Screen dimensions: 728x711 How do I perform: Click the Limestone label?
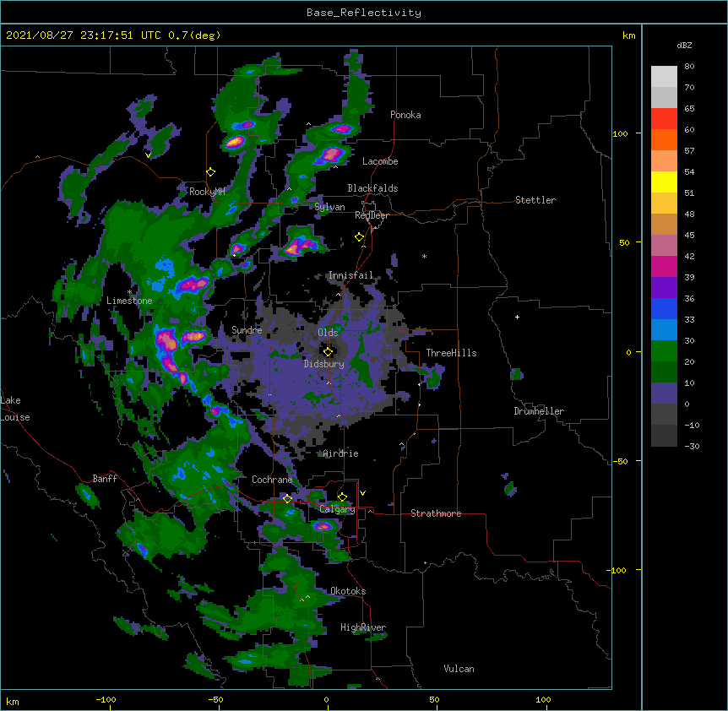point(129,301)
